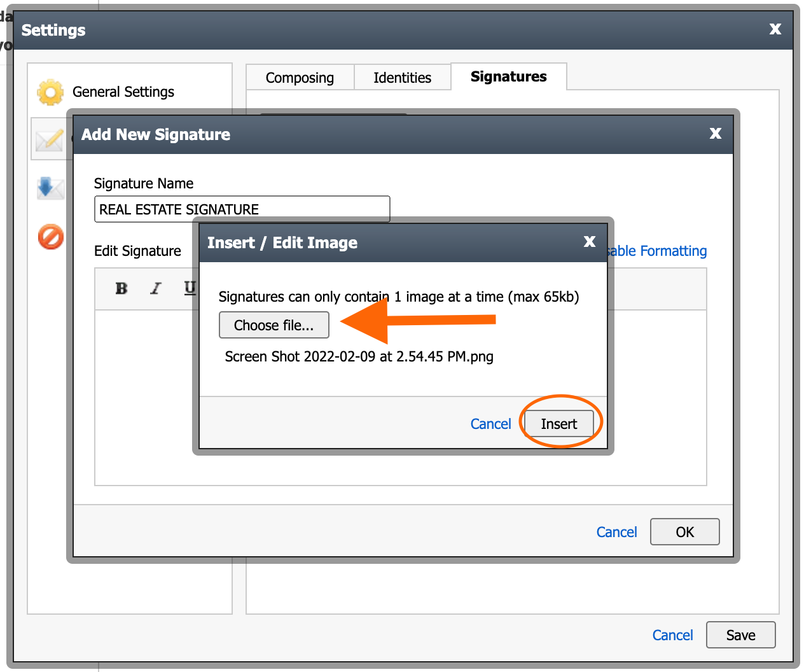Image resolution: width=804 pixels, height=672 pixels.
Task: Open the Identities tab
Action: click(x=402, y=77)
